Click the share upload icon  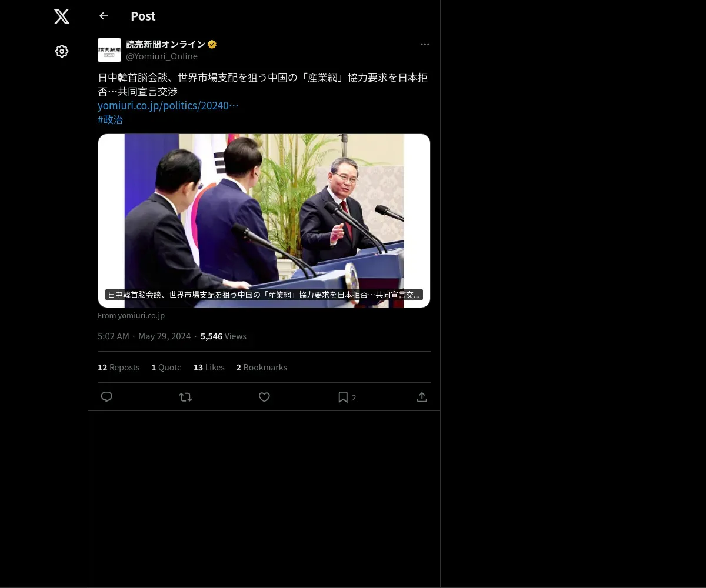422,397
